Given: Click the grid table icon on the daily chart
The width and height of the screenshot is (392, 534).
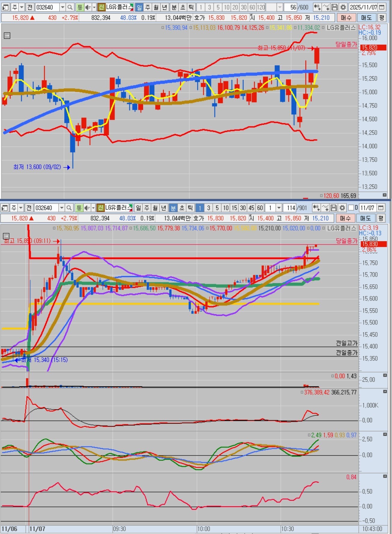Looking at the screenshot, I should (7, 36).
